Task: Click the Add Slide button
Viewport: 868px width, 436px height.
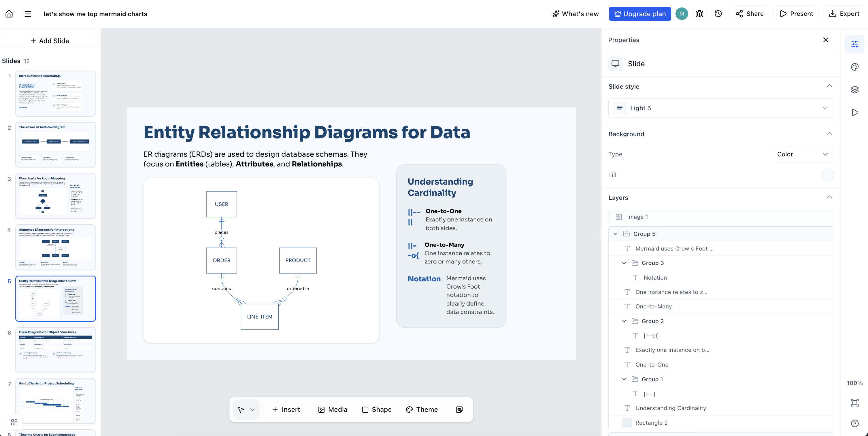Action: pyautogui.click(x=50, y=41)
